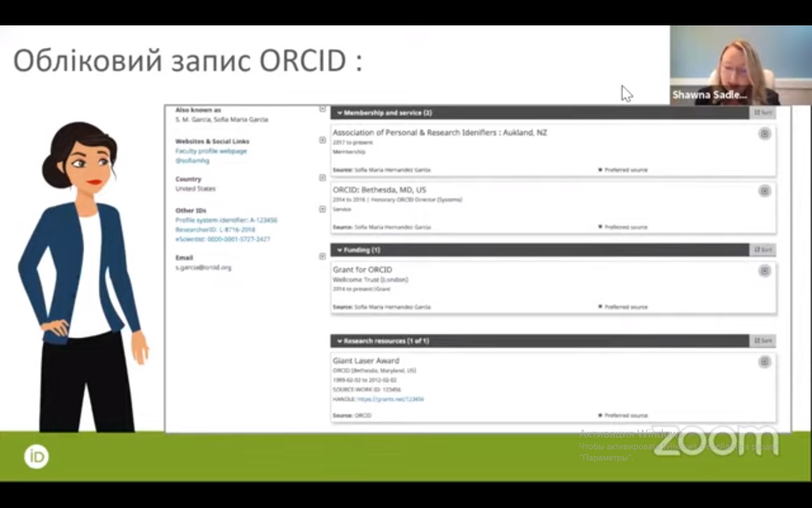Click the icon beside Other IDs section

pyautogui.click(x=323, y=209)
